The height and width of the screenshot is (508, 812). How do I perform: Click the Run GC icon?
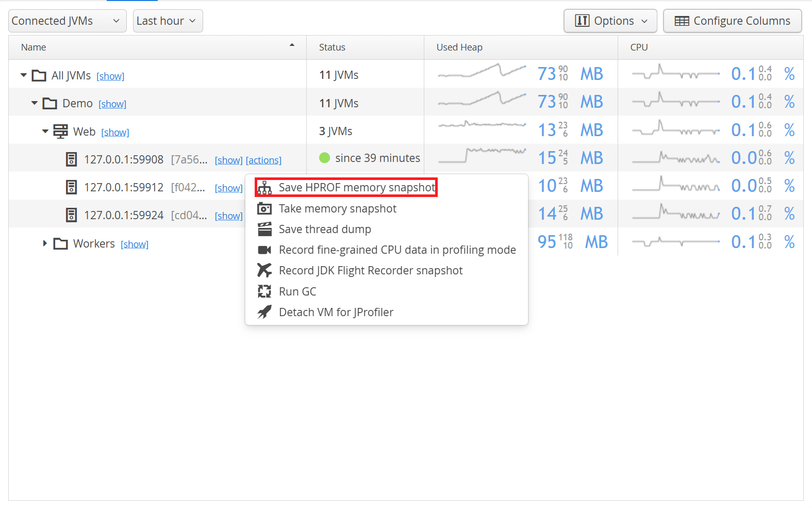(x=264, y=291)
